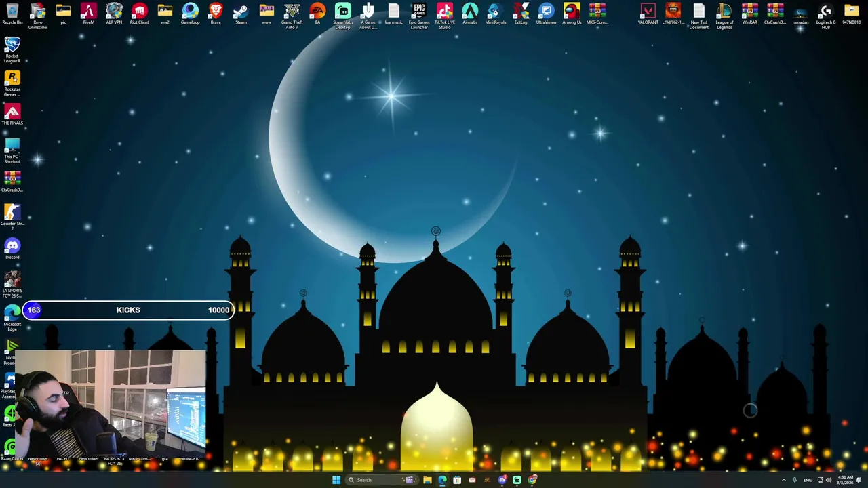Launch ExitLag shortcut
The width and height of the screenshot is (868, 488).
click(521, 14)
